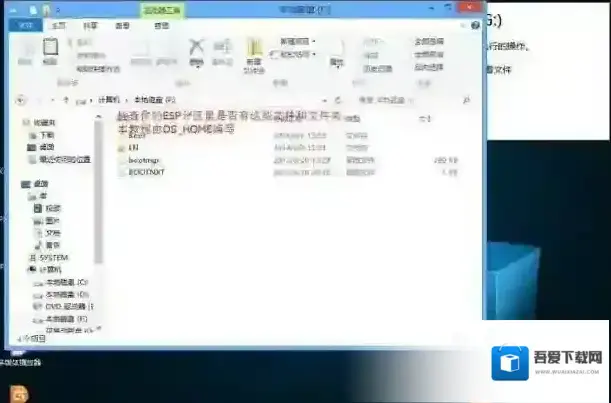
Task: Click the Paste (粘贴) ribbon icon
Action: point(51,51)
